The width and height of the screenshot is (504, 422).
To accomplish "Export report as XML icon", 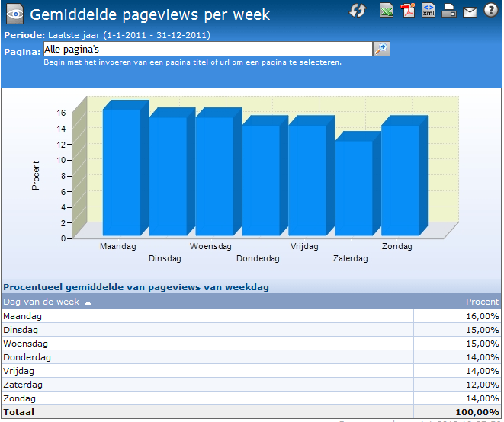I will pos(429,10).
